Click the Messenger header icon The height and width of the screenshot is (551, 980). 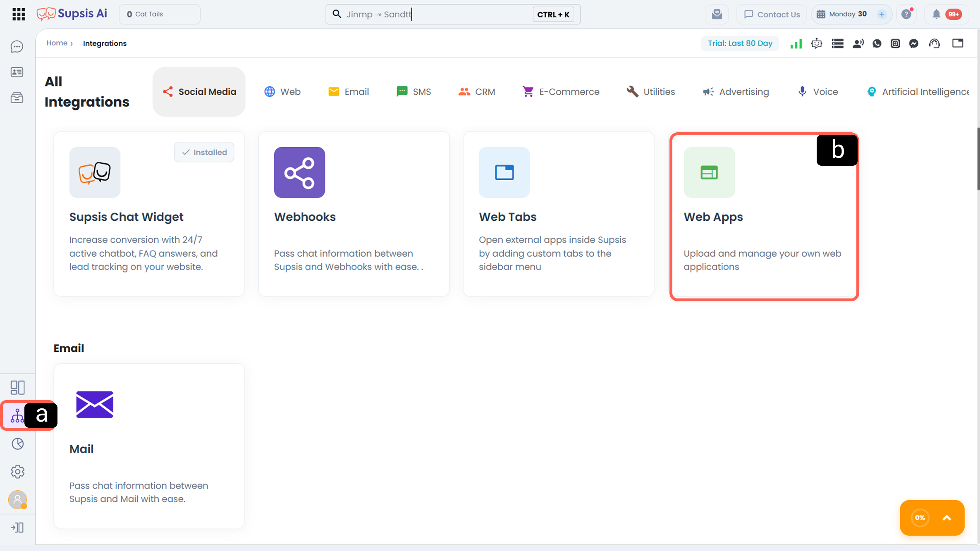pos(914,43)
